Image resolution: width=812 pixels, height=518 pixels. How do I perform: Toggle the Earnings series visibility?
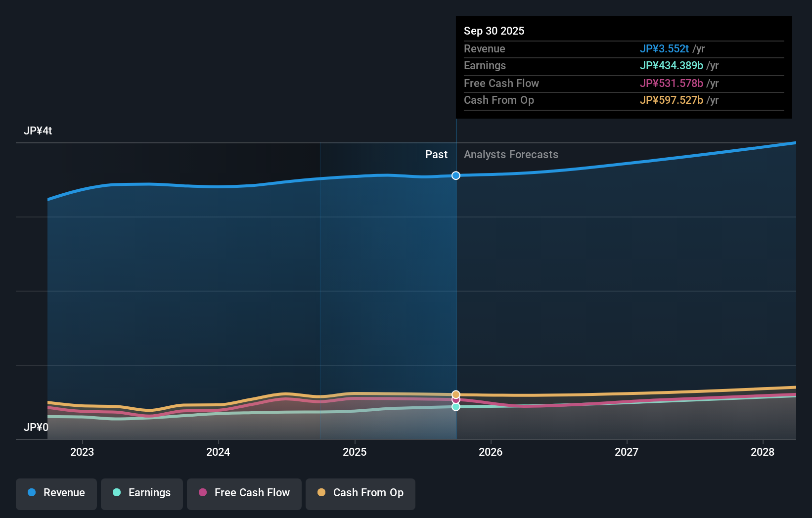[141, 493]
